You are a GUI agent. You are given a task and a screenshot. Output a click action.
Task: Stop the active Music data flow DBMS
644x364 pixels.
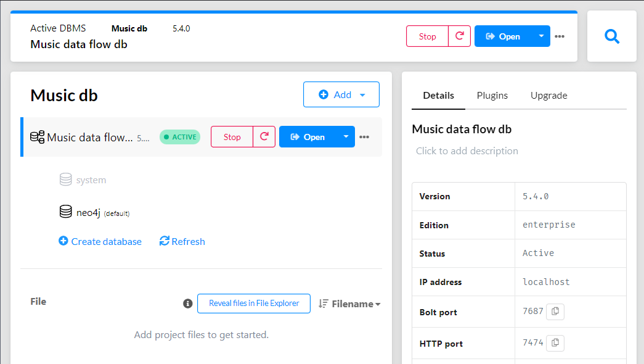232,136
